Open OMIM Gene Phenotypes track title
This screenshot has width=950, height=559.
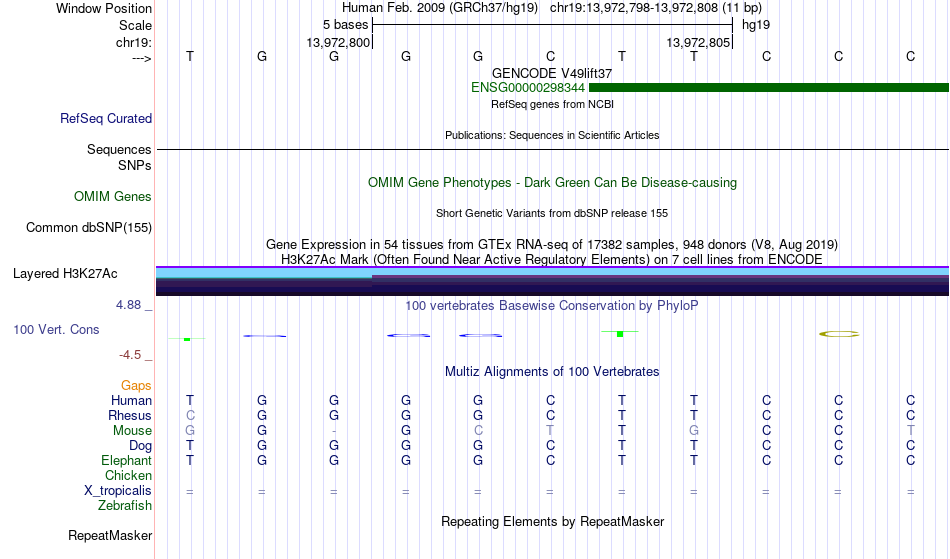[x=552, y=182]
